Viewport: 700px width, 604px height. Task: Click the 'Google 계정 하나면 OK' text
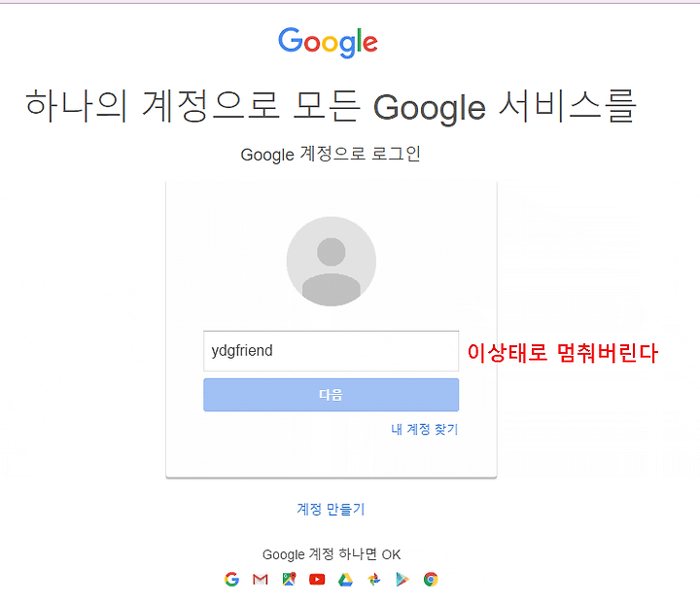332,554
